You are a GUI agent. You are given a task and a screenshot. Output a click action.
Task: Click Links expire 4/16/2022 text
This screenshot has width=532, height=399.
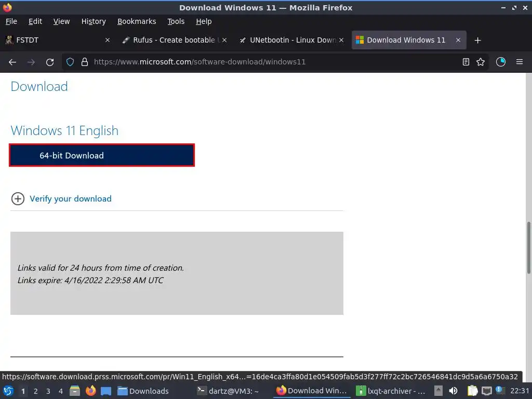point(90,281)
